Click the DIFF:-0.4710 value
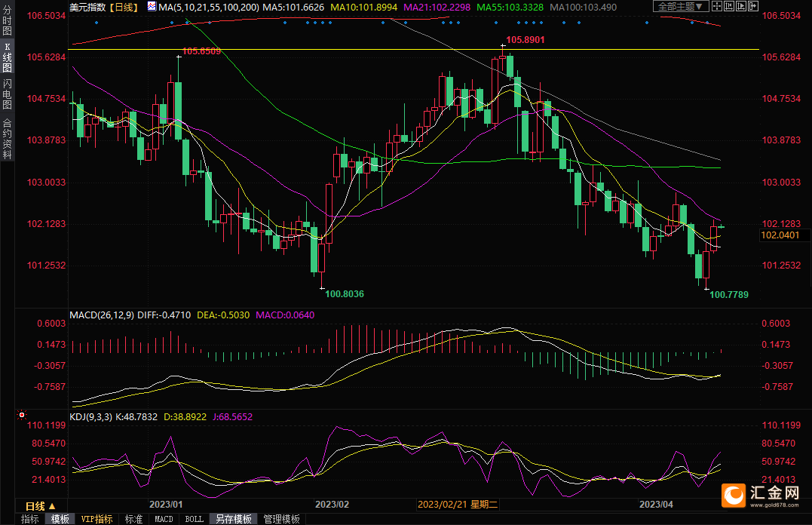The image size is (812, 525). pyautogui.click(x=164, y=315)
